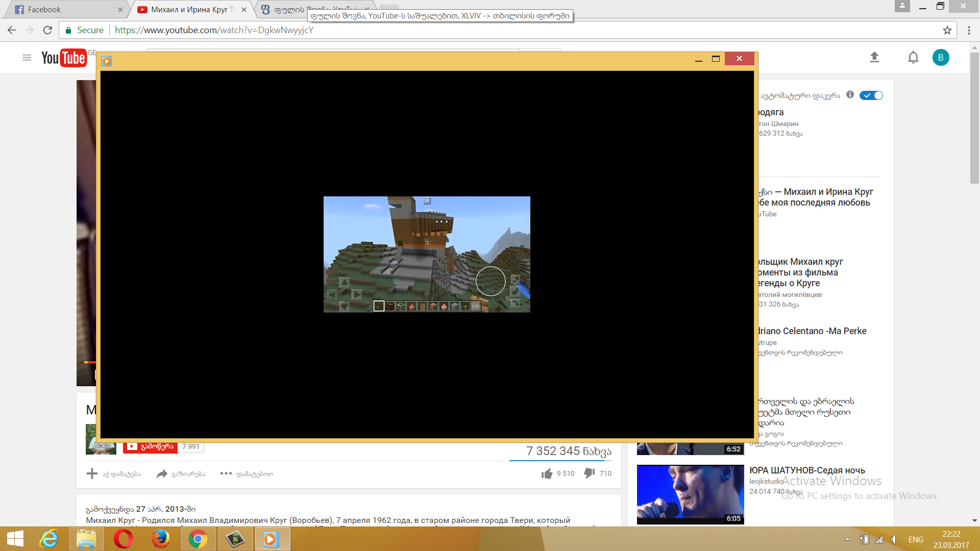Toggle the autoplay switch off
Viewport: 980px width, 551px height.
[871, 95]
